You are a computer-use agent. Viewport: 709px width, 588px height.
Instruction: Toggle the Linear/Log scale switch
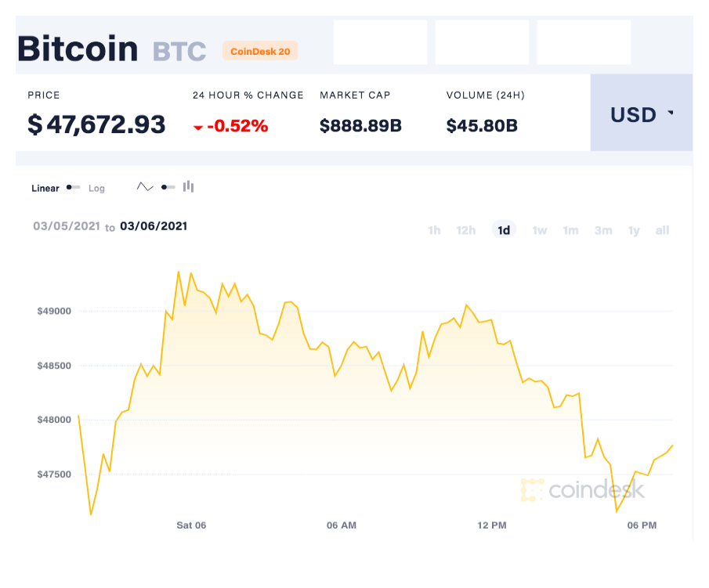click(73, 188)
